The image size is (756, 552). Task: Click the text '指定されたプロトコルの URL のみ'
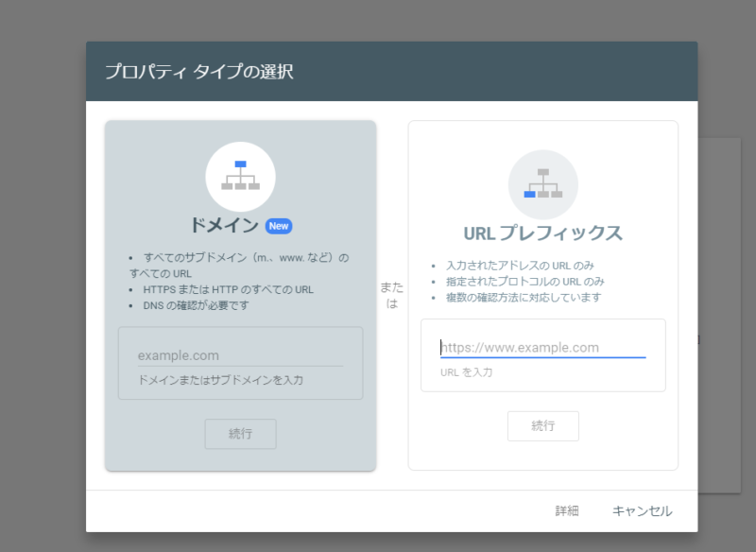pyautogui.click(x=525, y=282)
